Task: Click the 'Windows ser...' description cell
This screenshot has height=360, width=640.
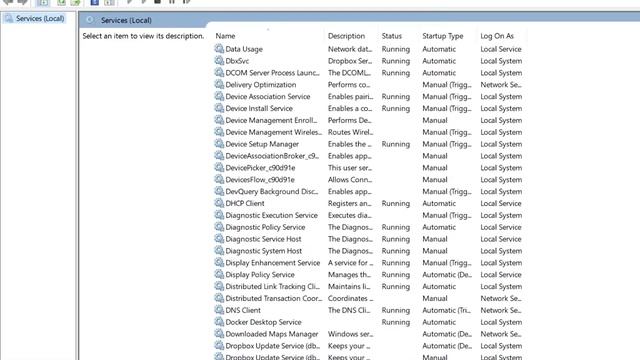Action: 351,334
